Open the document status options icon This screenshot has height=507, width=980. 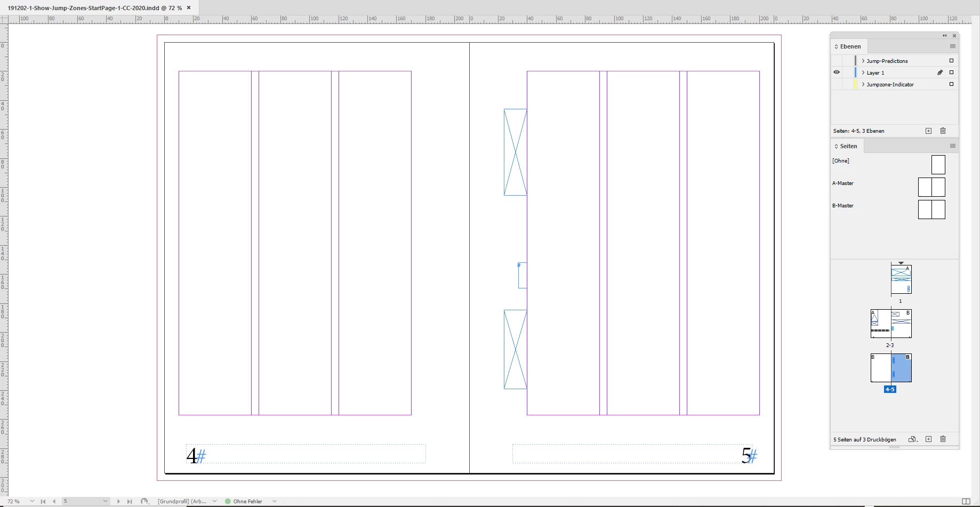pyautogui.click(x=144, y=501)
